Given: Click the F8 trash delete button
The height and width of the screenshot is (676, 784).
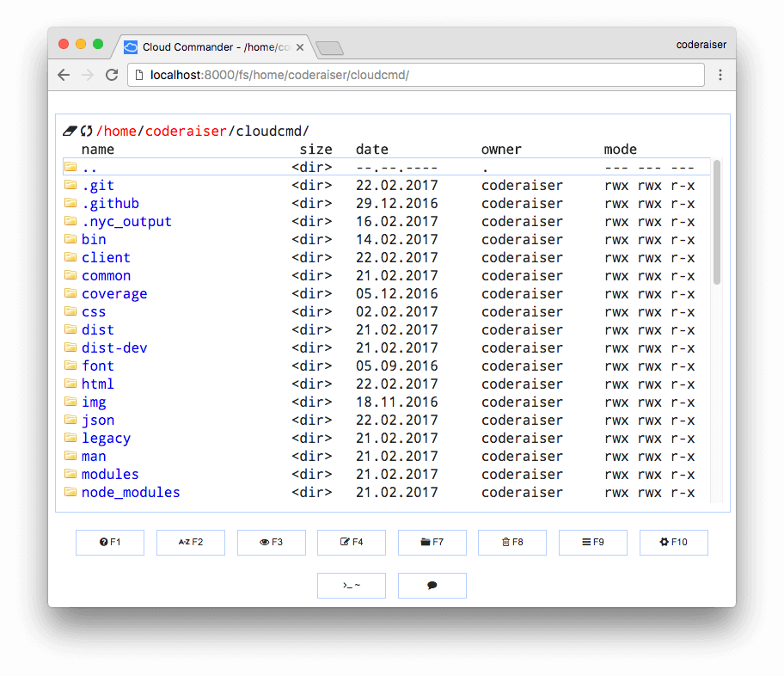Looking at the screenshot, I should 512,543.
